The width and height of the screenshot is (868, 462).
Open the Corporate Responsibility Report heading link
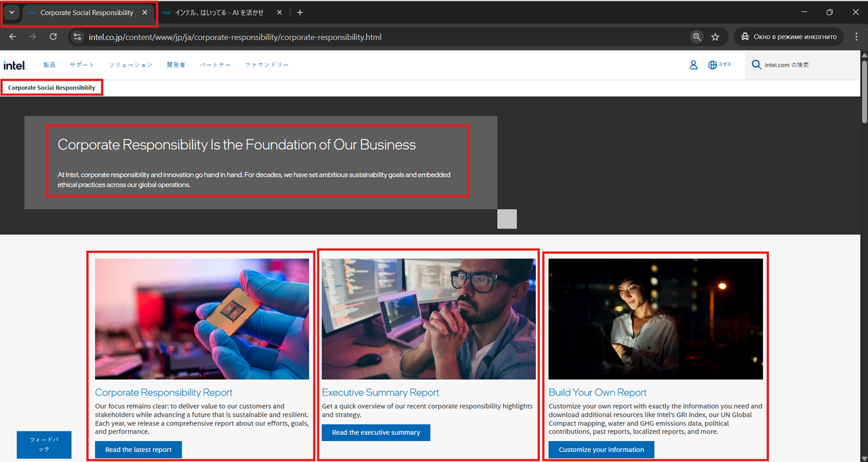tap(163, 392)
